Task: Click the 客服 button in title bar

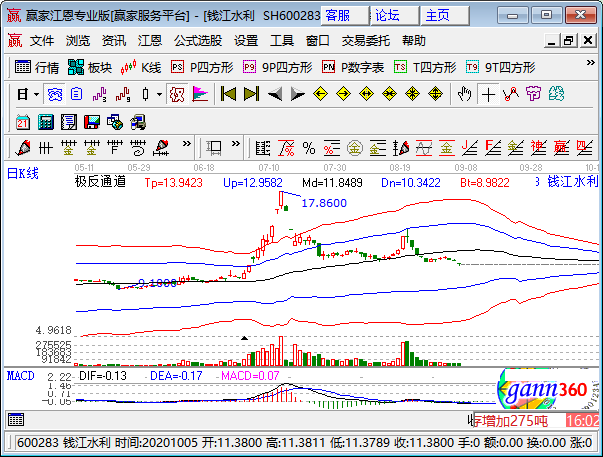Action: 345,15
